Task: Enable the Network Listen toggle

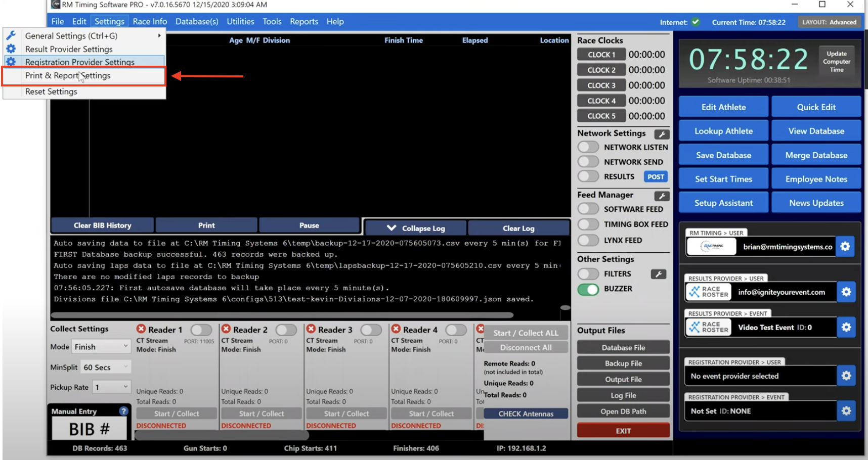Action: 588,147
